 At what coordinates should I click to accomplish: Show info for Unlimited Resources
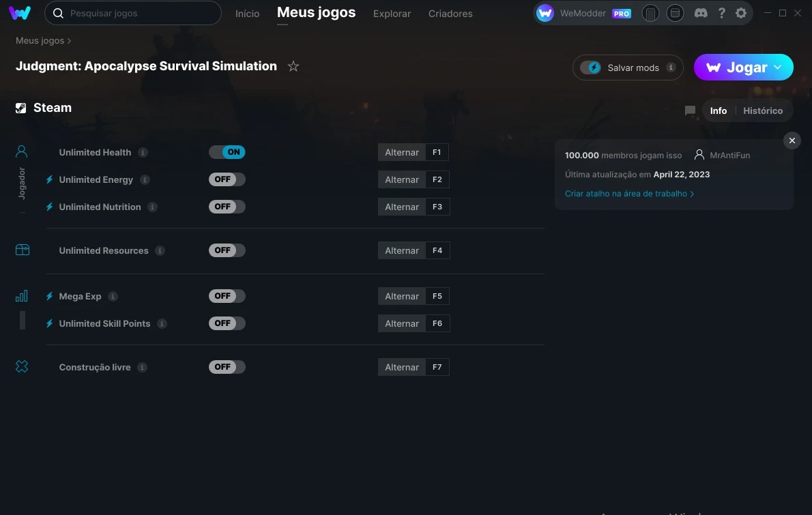pos(160,250)
